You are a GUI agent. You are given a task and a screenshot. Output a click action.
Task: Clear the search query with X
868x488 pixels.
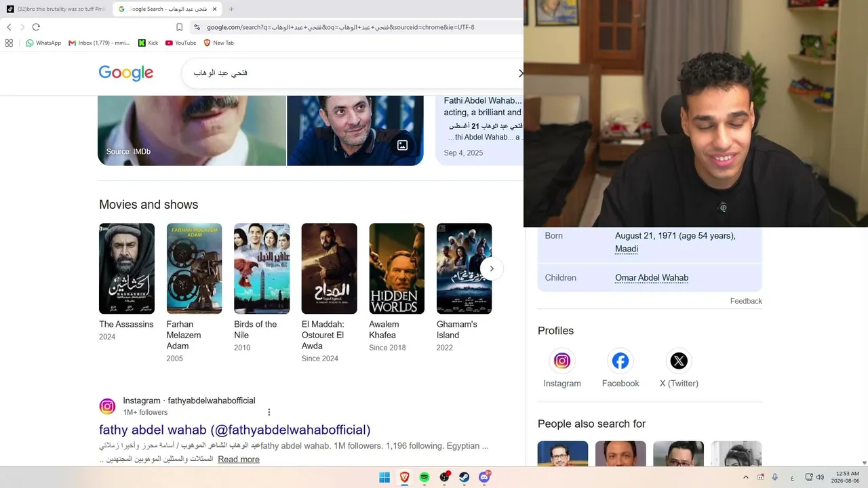(520, 73)
